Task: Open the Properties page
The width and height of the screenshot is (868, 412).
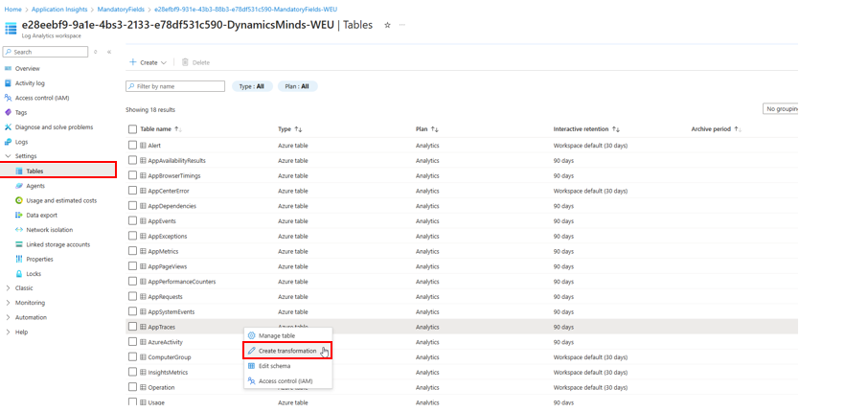Action: point(40,259)
